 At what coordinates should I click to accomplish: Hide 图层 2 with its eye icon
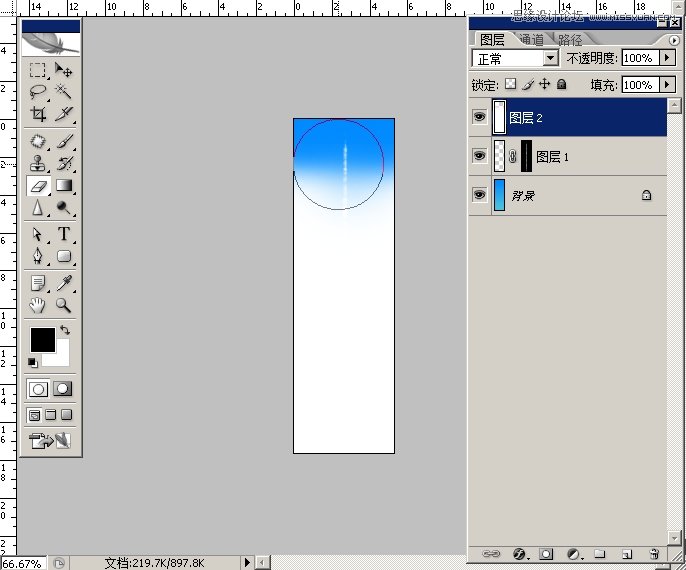(x=479, y=117)
